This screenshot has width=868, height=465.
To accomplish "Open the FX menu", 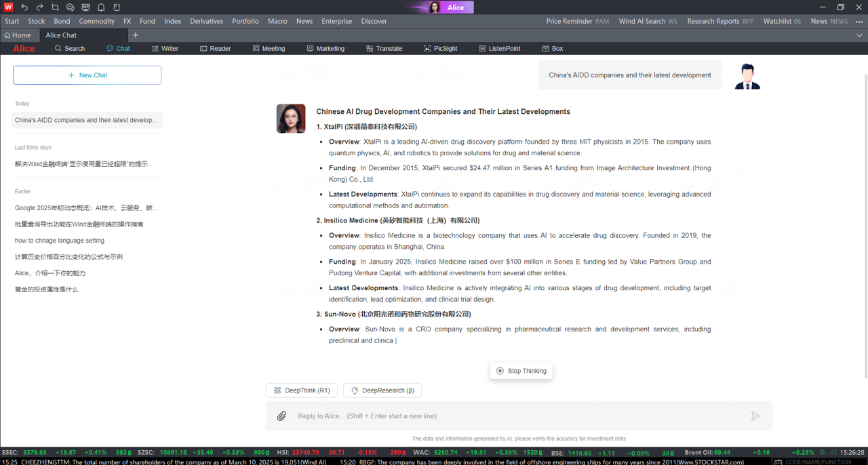I will pos(127,21).
